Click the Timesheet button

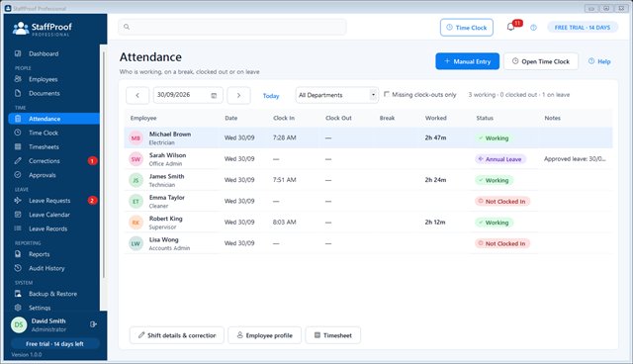point(333,335)
